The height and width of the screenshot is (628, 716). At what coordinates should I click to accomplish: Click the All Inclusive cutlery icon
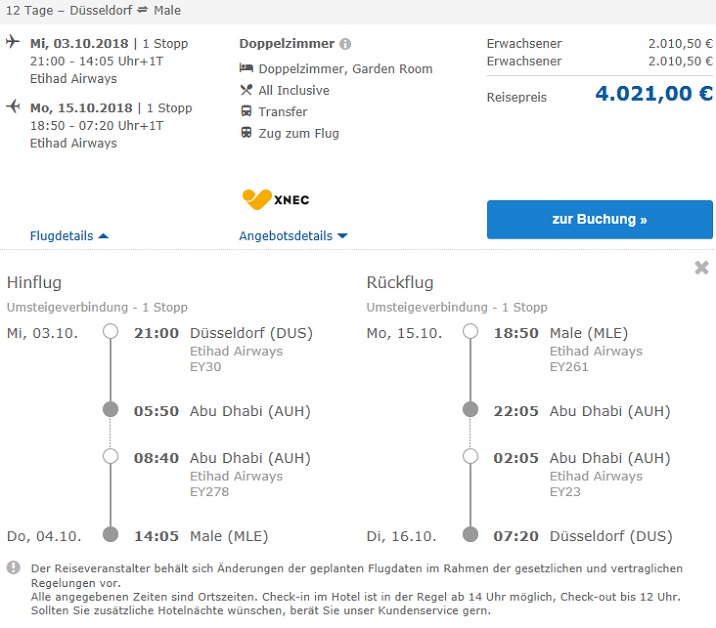(246, 90)
